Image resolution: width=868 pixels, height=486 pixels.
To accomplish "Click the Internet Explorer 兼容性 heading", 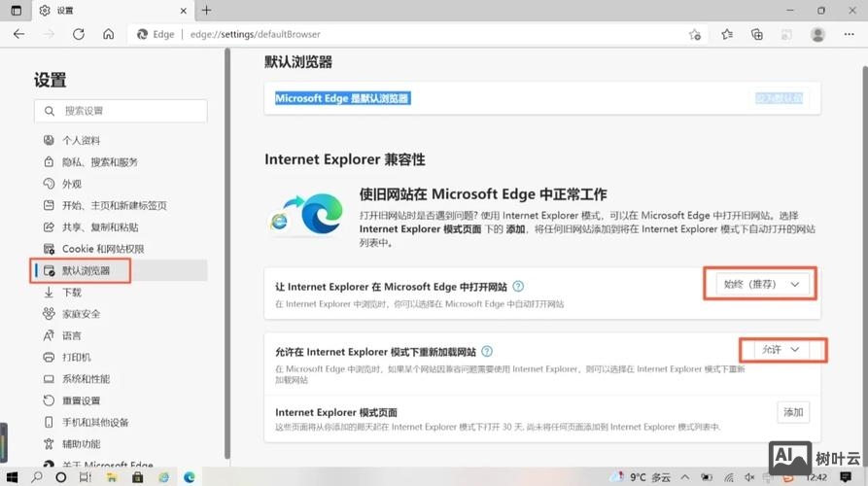I will pos(345,159).
